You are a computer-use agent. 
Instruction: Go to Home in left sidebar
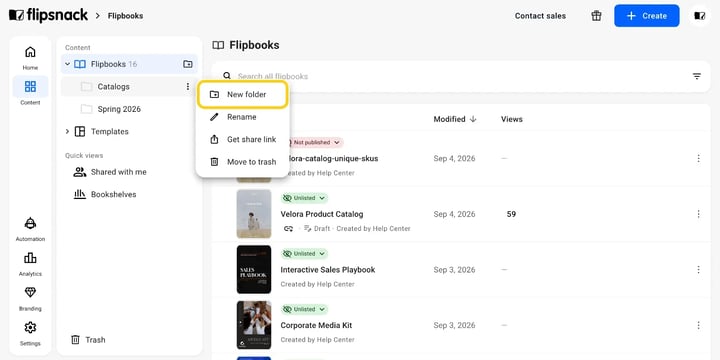[30, 58]
